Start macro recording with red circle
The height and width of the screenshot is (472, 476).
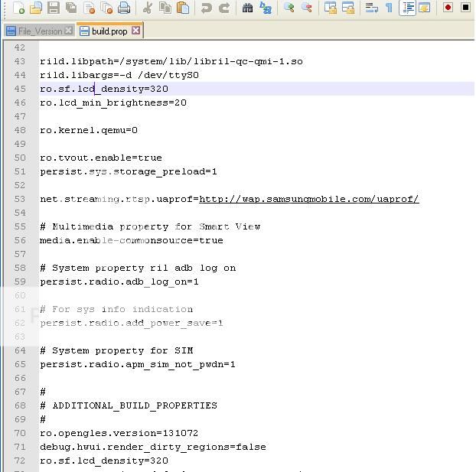[x=448, y=8]
